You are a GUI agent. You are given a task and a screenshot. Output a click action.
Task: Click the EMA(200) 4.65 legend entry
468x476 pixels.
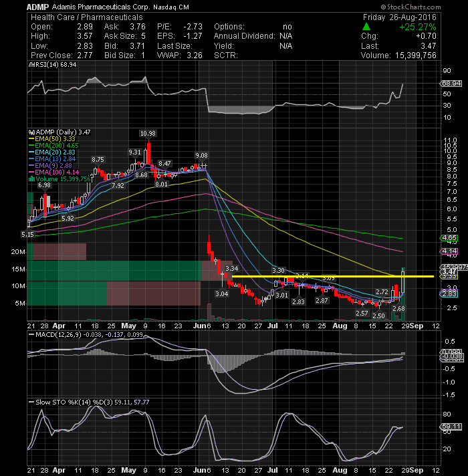tap(53, 146)
